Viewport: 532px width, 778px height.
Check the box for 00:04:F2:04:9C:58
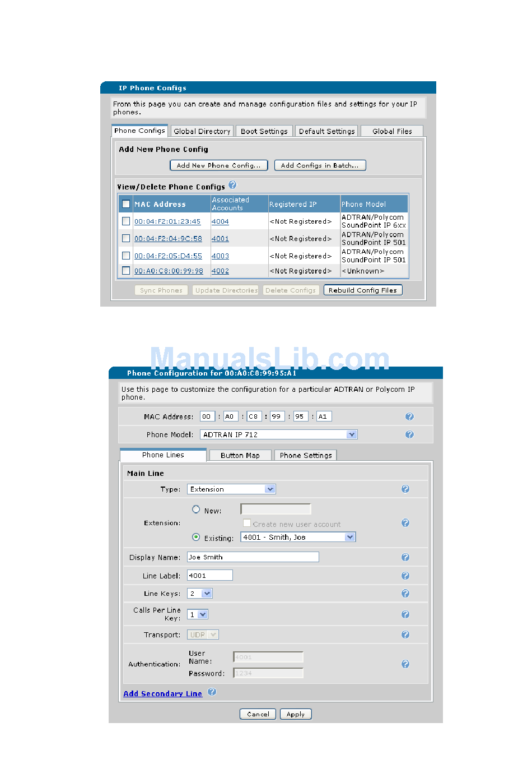[x=126, y=238]
